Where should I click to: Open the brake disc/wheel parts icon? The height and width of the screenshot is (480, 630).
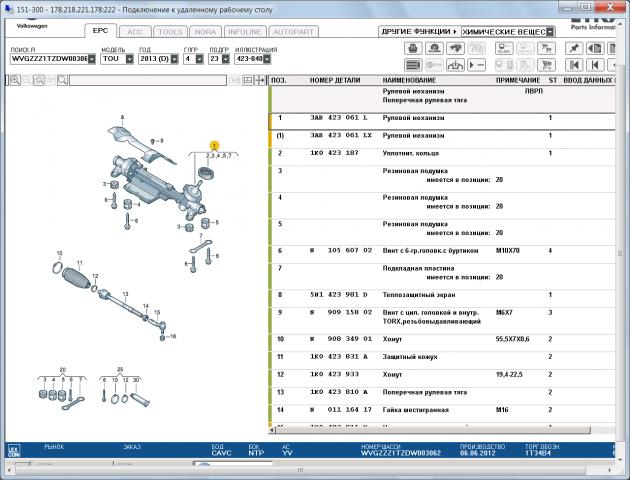click(434, 49)
